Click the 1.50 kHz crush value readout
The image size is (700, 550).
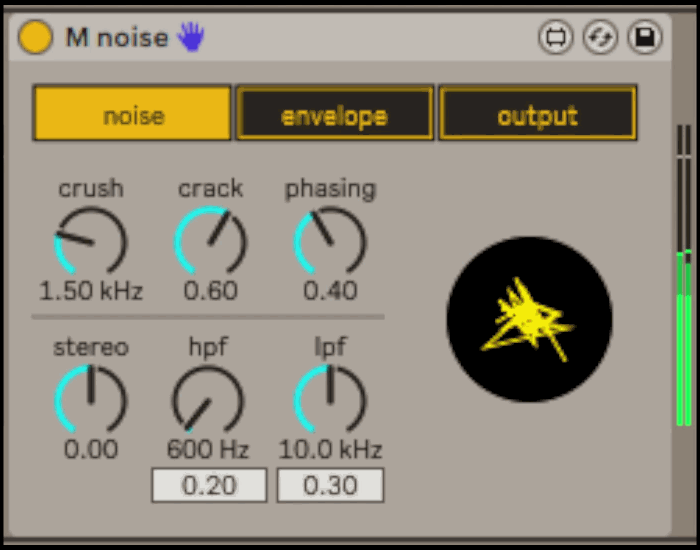point(91,291)
